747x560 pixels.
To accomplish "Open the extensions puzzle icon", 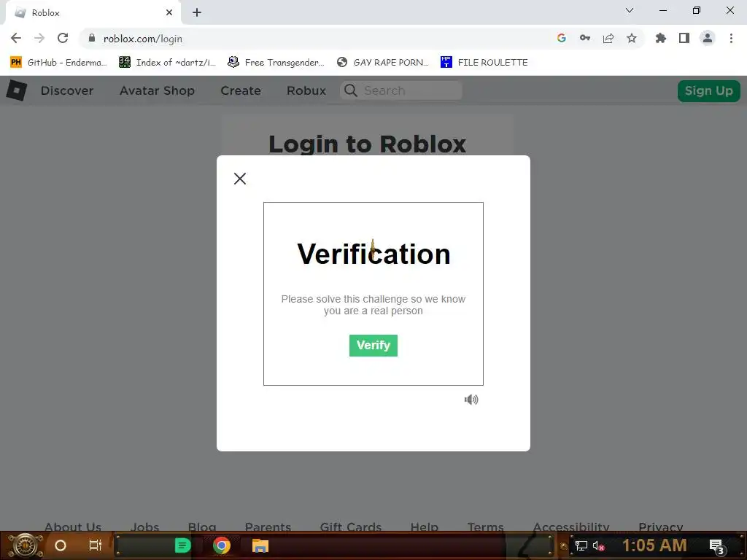I will click(660, 39).
